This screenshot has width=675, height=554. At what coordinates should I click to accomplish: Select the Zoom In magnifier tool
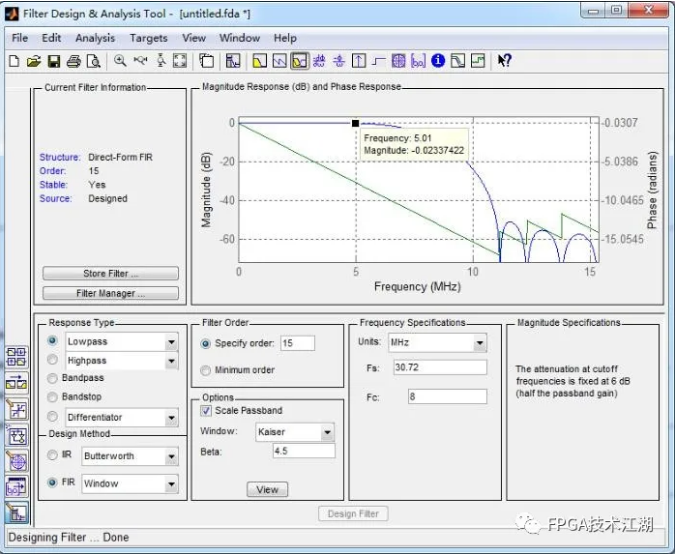click(120, 62)
